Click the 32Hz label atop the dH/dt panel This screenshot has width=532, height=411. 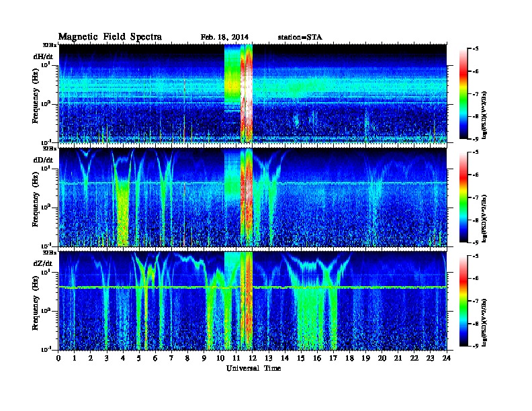tap(50, 45)
